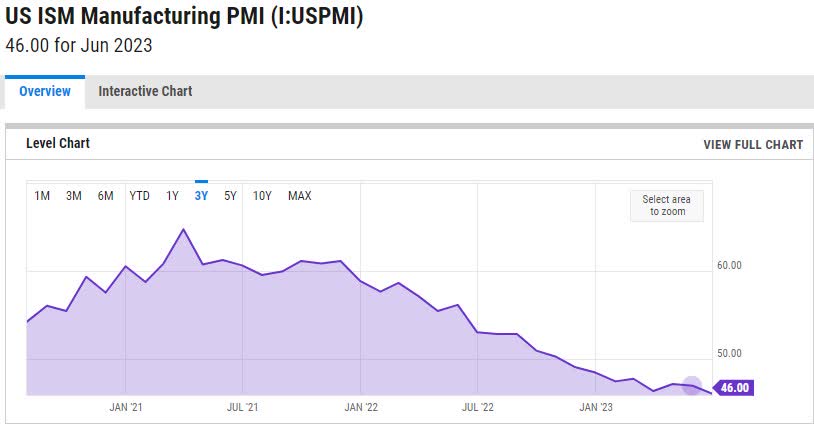Screen dimensions: 814x424
Task: Select the active 3Y range
Action: click(x=201, y=196)
